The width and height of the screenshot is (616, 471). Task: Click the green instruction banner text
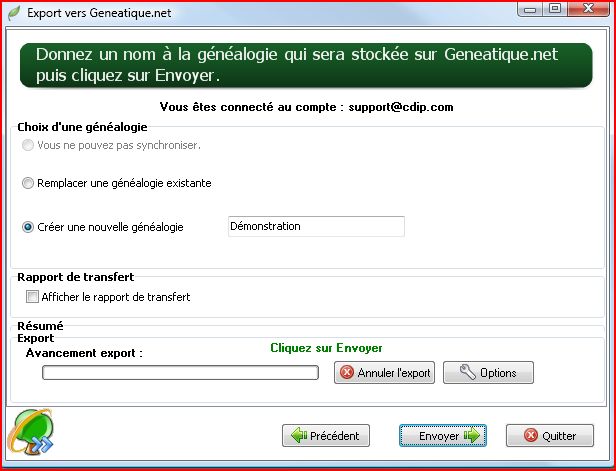[297, 65]
